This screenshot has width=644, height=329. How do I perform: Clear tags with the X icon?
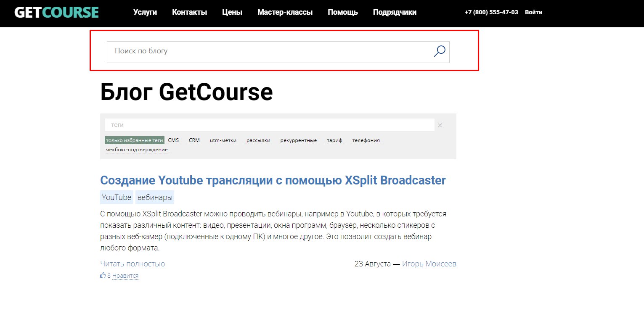pyautogui.click(x=440, y=125)
